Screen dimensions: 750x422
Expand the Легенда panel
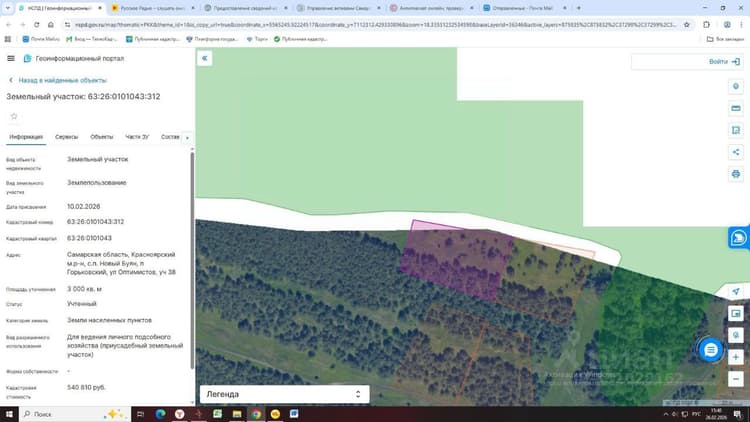[x=285, y=394]
